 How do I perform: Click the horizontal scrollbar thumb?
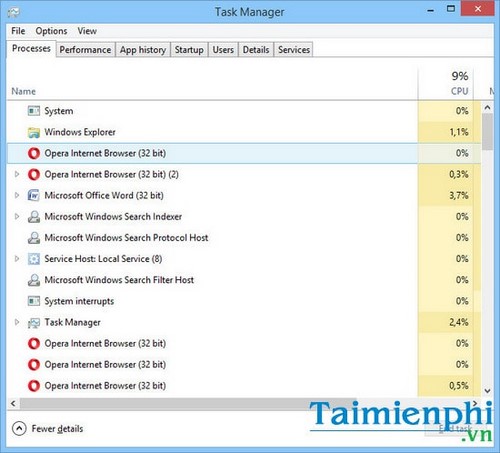click(x=188, y=403)
